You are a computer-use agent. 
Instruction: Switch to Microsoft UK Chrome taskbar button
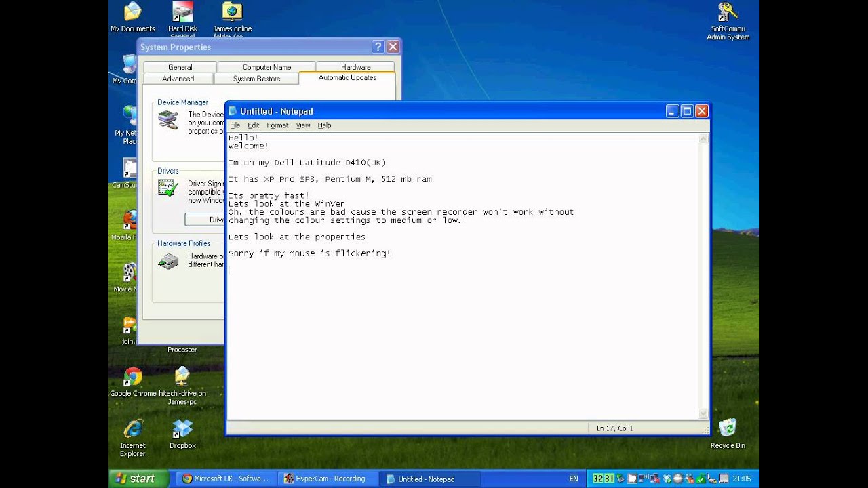[x=225, y=479]
